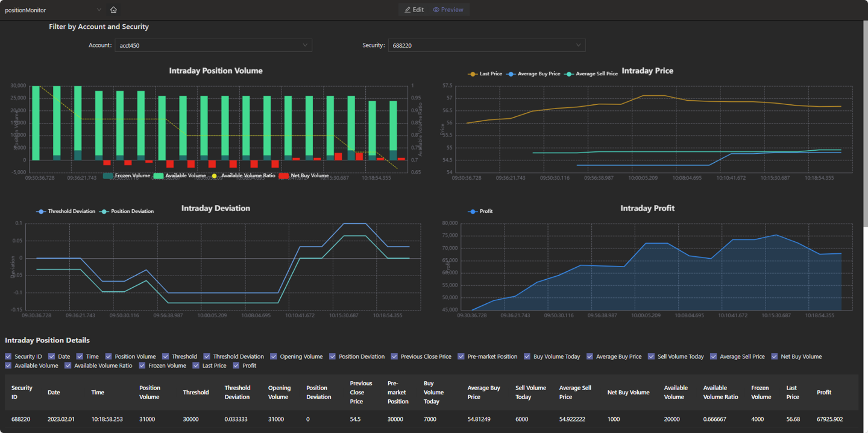Toggle Average Sell Price legend series

click(568, 74)
